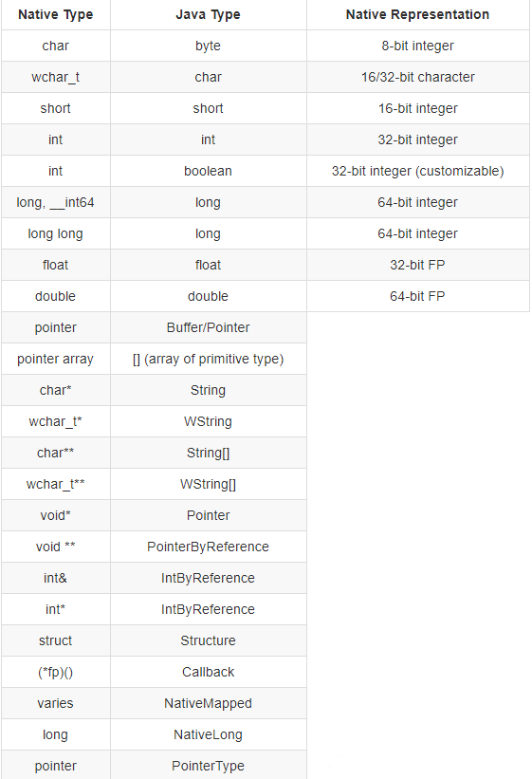
Task: Click the String[] cell
Action: (x=208, y=453)
